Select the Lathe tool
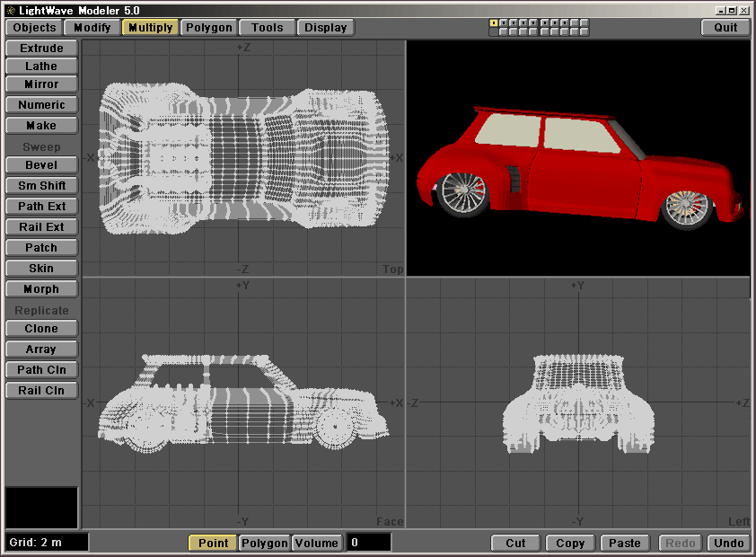756x557 pixels. (41, 66)
